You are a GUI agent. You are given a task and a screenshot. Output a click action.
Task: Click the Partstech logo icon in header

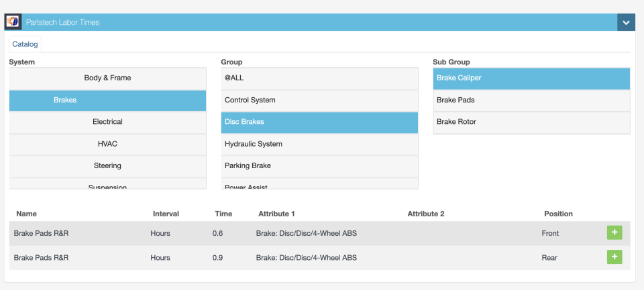(x=13, y=22)
